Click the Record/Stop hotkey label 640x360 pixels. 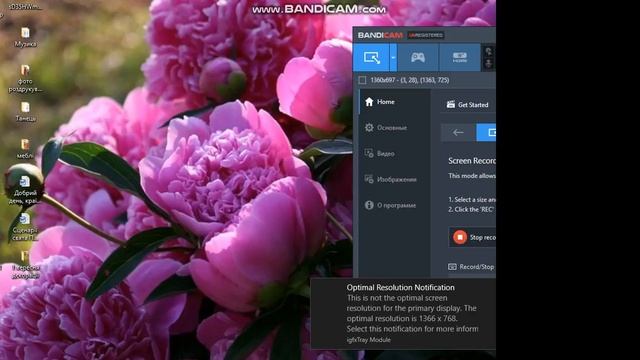click(477, 267)
